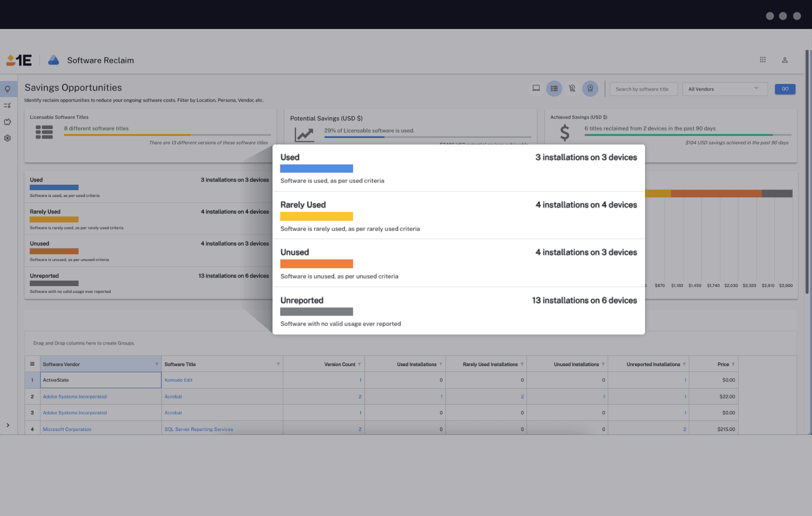Open the Komodo Edit software link

(x=178, y=380)
